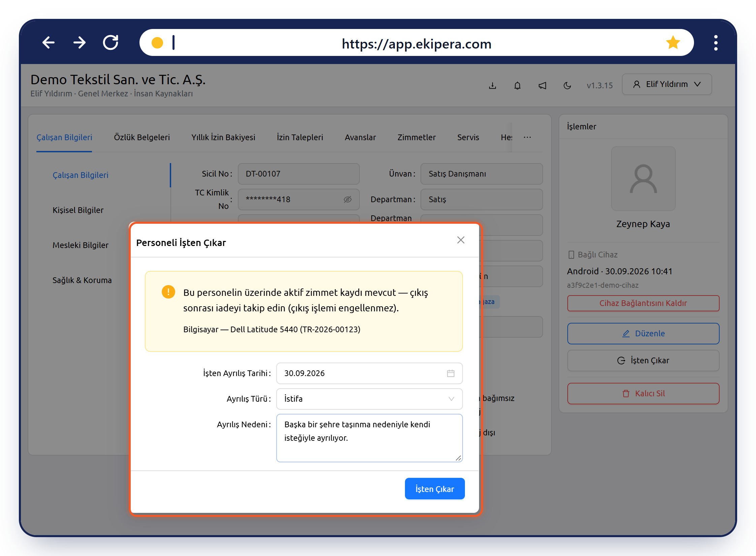756x556 pixels.
Task: Click the version label v1.3.15
Action: point(599,86)
